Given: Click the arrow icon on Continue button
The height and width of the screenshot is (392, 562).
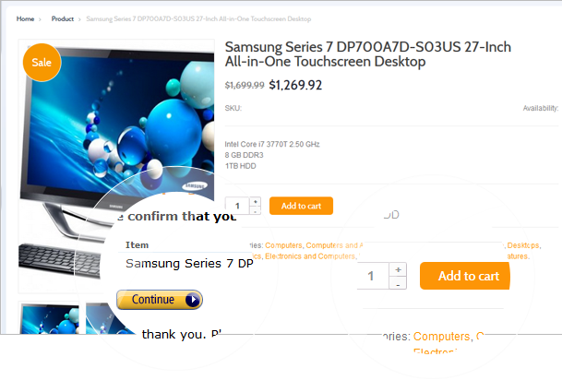Looking at the screenshot, I should click(x=193, y=300).
